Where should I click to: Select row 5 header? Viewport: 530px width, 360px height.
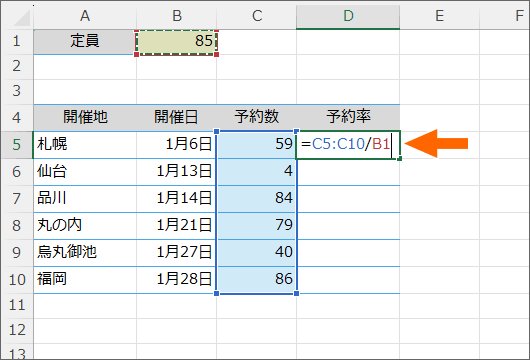(x=17, y=145)
